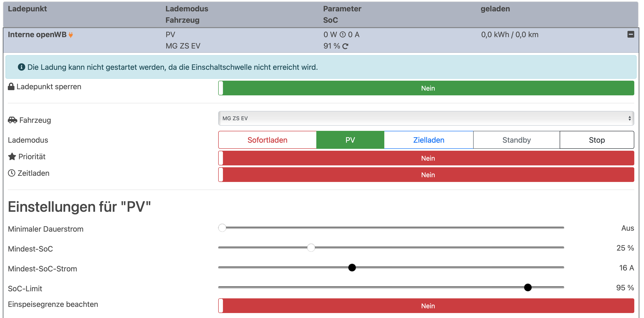The image size is (644, 318).
Task: Click the car icon next to Fahrzeug
Action: pos(13,120)
